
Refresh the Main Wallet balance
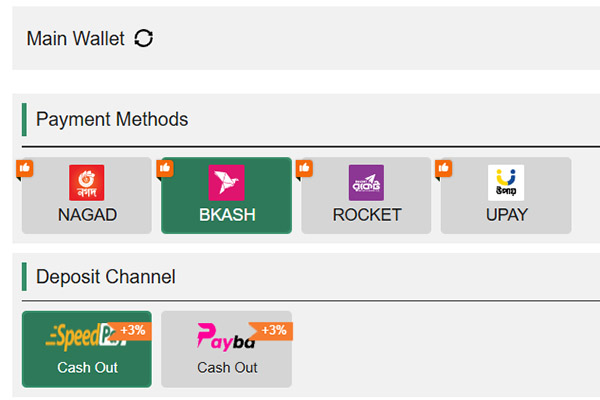pyautogui.click(x=144, y=39)
